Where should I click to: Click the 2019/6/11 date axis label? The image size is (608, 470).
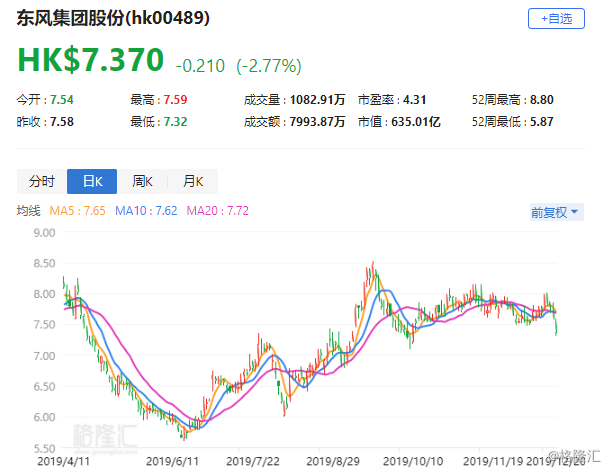coord(172,461)
